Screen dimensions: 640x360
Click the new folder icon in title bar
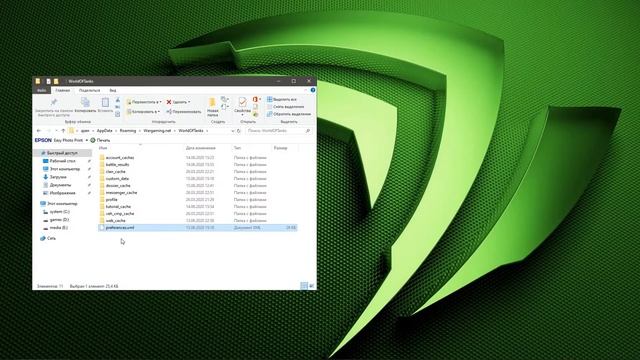click(x=56, y=81)
